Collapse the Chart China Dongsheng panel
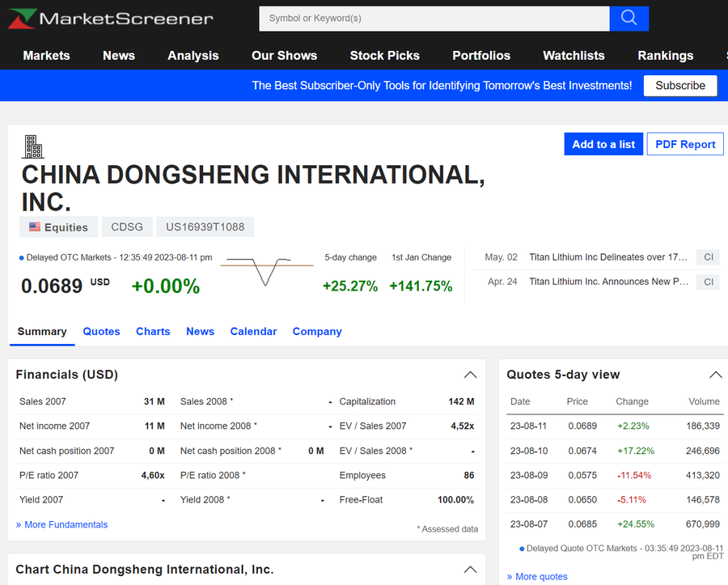Image resolution: width=728 pixels, height=585 pixels. pyautogui.click(x=470, y=570)
